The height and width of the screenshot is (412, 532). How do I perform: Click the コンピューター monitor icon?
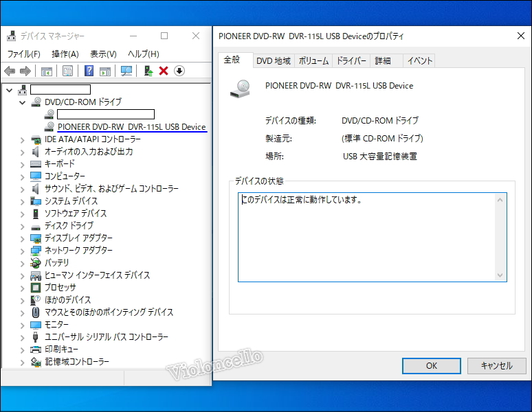[36, 176]
